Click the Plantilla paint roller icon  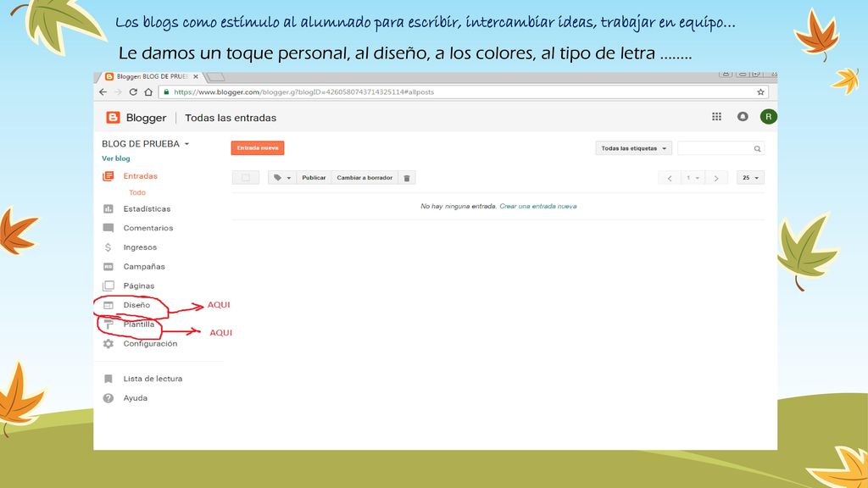coord(108,324)
